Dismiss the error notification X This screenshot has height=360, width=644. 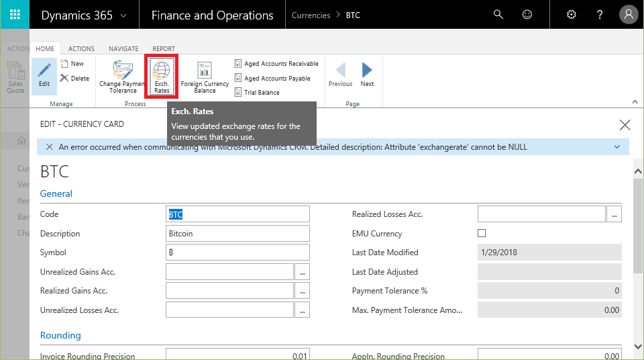49,147
